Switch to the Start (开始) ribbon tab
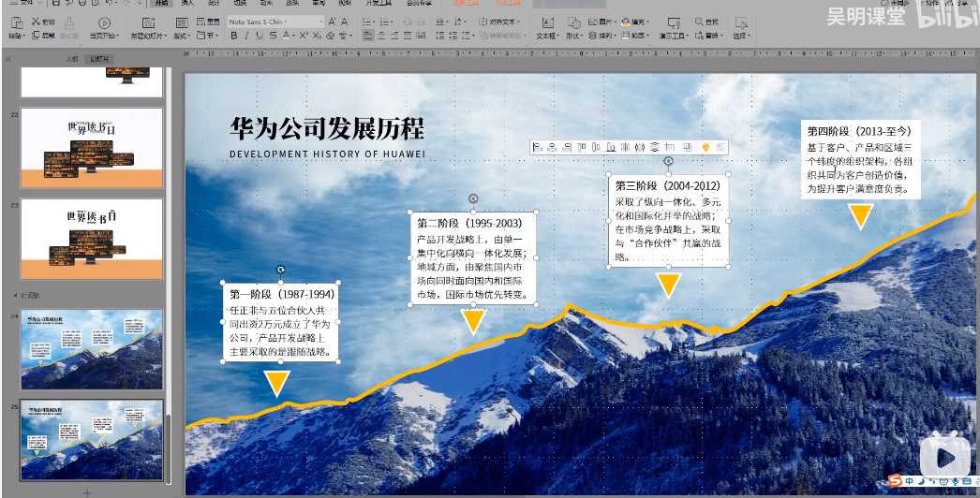Viewport: 980px width, 498px height. click(161, 3)
